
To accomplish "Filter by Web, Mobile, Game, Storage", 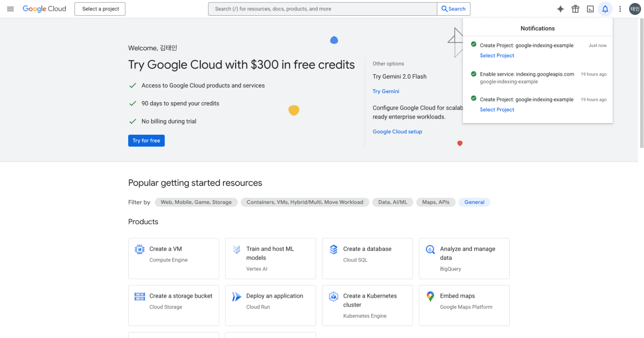I will coord(196,202).
